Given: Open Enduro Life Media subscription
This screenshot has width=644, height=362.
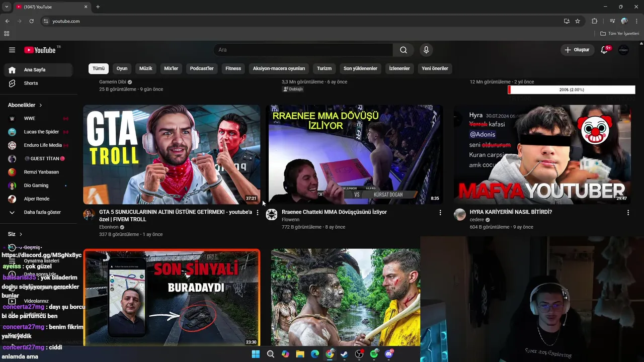Looking at the screenshot, I should click(38, 145).
